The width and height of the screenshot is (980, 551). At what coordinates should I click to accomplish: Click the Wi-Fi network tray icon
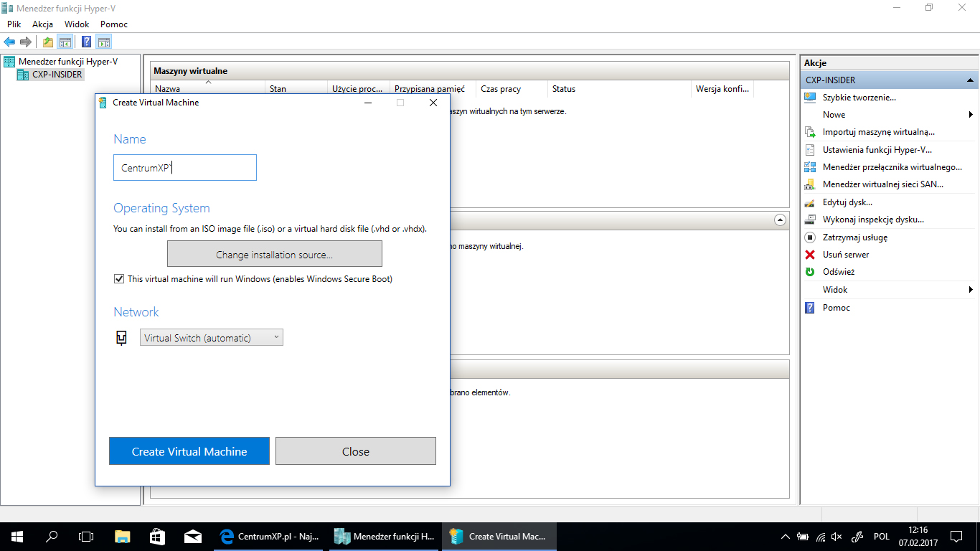(x=821, y=536)
